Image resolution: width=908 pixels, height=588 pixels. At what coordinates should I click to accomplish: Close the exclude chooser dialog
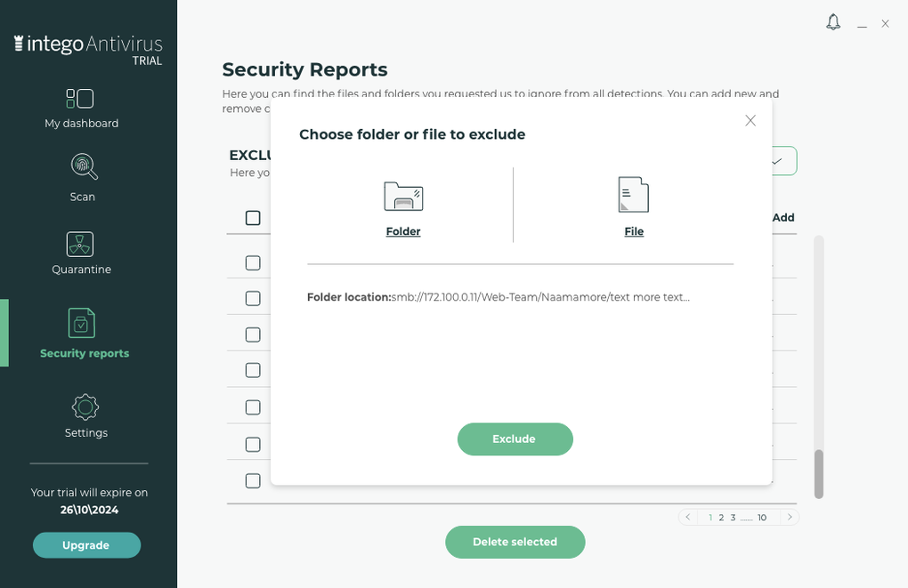pyautogui.click(x=750, y=120)
